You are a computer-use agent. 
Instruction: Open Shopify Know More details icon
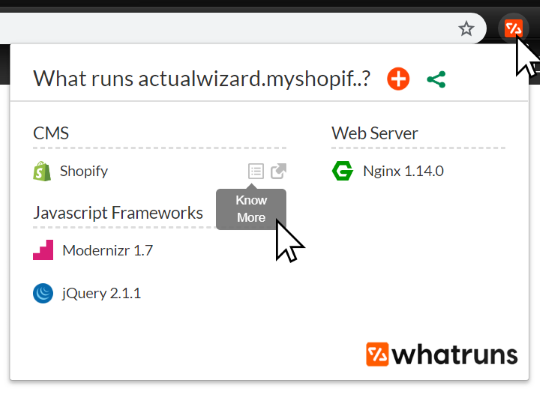(256, 171)
